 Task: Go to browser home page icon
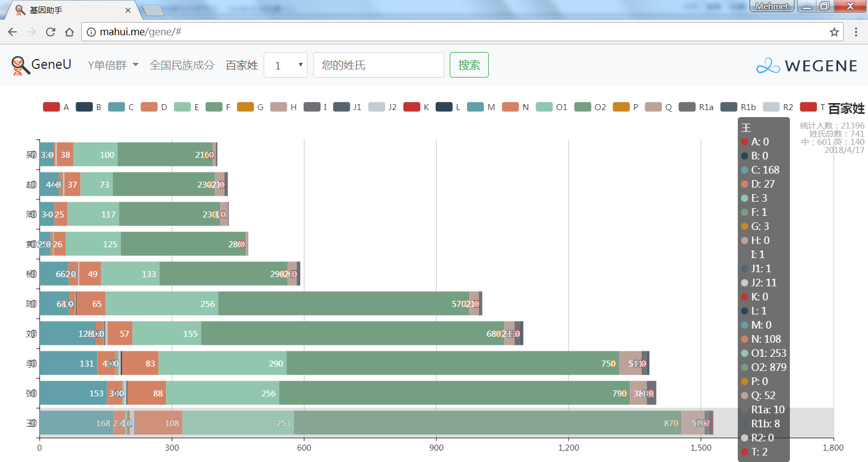click(x=69, y=32)
